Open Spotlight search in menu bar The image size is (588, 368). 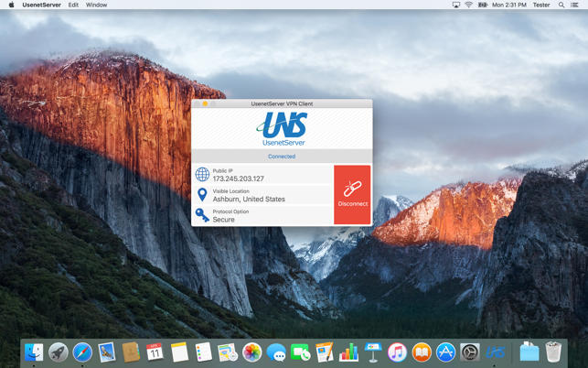(x=561, y=5)
